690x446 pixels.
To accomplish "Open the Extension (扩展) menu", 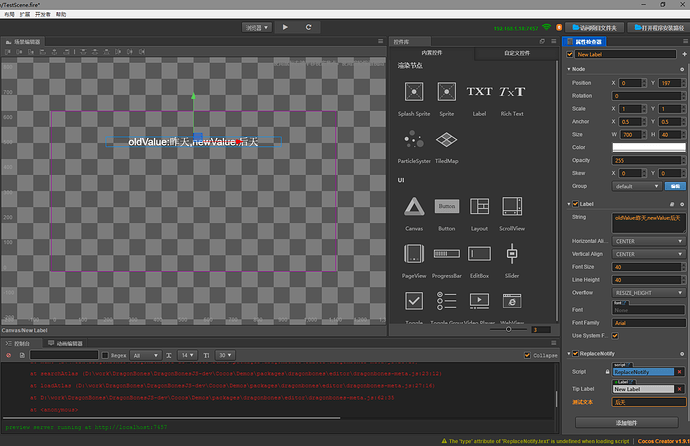I will (25, 15).
